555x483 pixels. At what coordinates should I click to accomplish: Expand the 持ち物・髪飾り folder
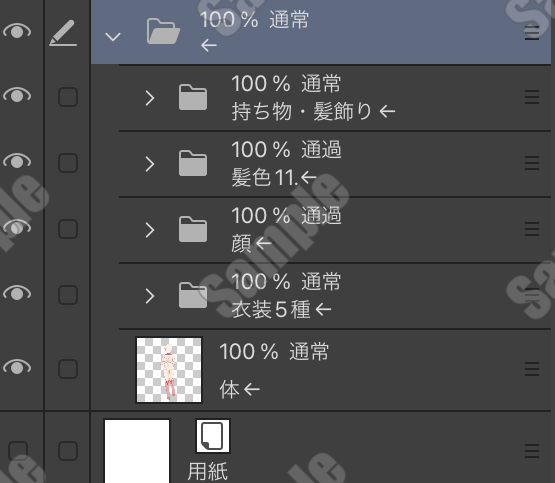pyautogui.click(x=150, y=98)
